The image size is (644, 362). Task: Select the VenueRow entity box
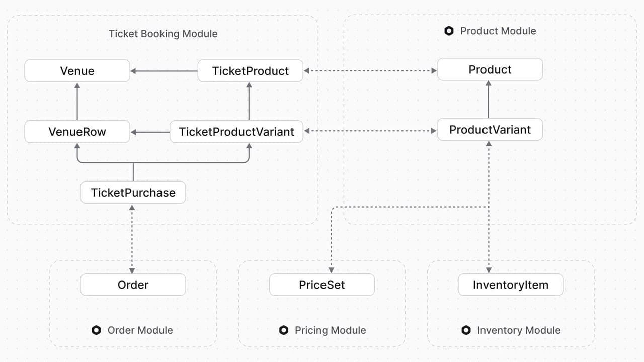coord(77,132)
